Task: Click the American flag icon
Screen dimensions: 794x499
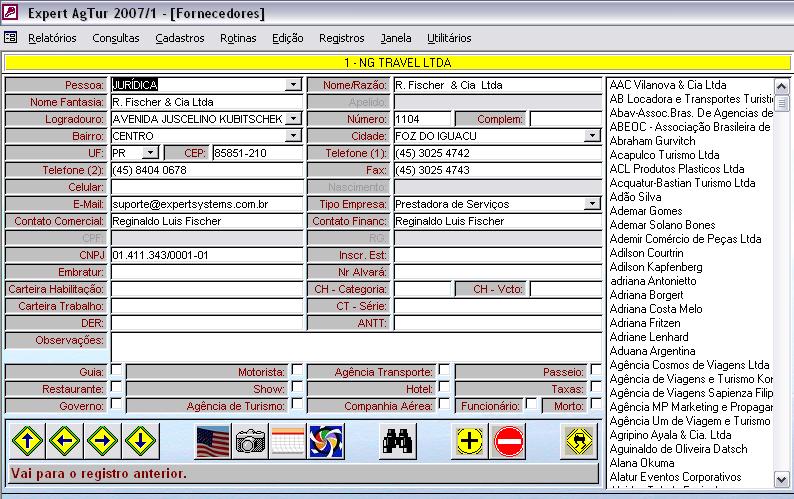Action: tap(212, 440)
